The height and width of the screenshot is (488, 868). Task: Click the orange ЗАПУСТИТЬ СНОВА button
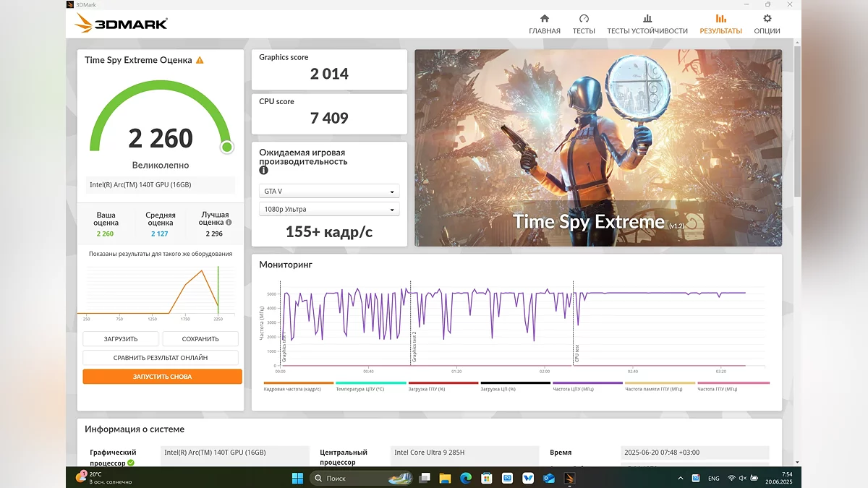click(x=162, y=377)
